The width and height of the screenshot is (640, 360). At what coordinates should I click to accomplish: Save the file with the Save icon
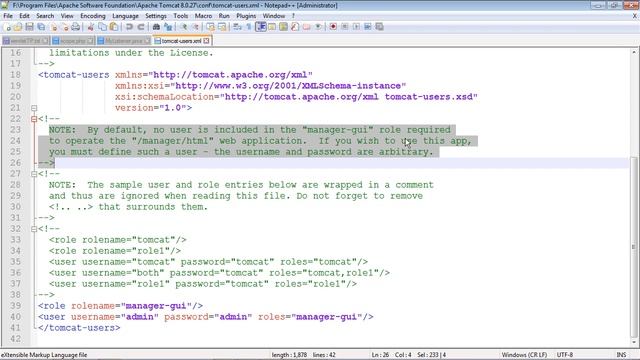click(29, 27)
